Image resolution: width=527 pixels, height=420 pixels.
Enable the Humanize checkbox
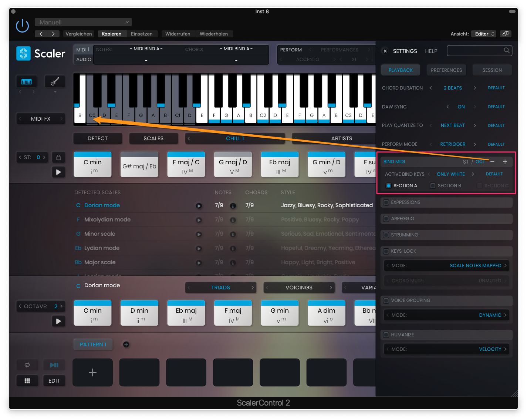pyautogui.click(x=386, y=335)
